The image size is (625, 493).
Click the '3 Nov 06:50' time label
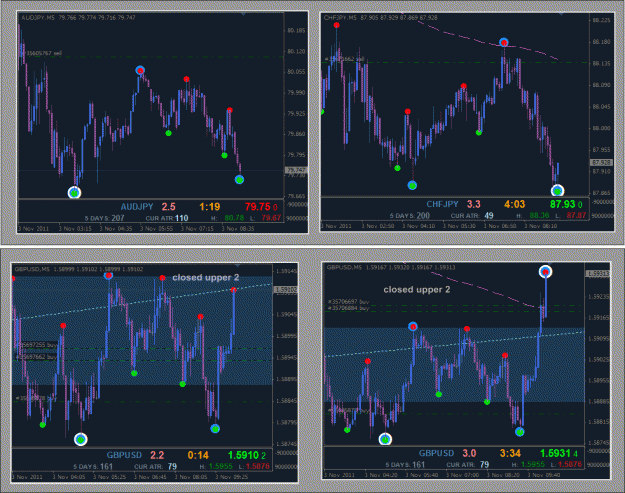500,226
